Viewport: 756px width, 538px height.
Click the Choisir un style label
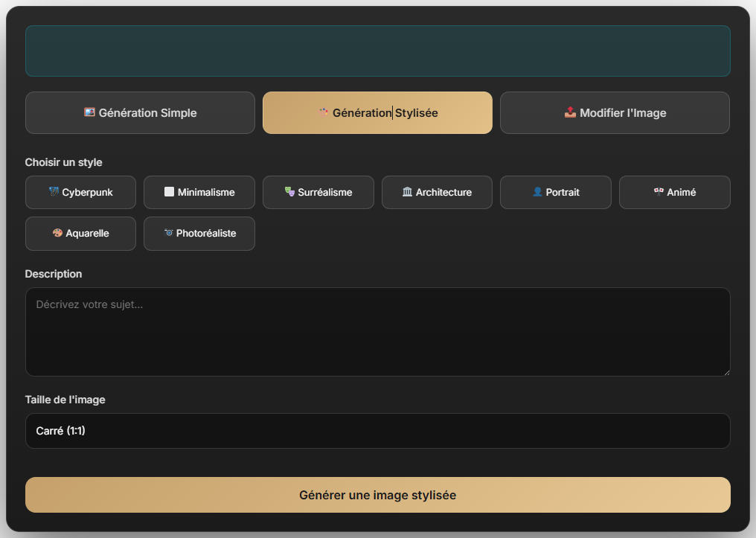click(64, 162)
